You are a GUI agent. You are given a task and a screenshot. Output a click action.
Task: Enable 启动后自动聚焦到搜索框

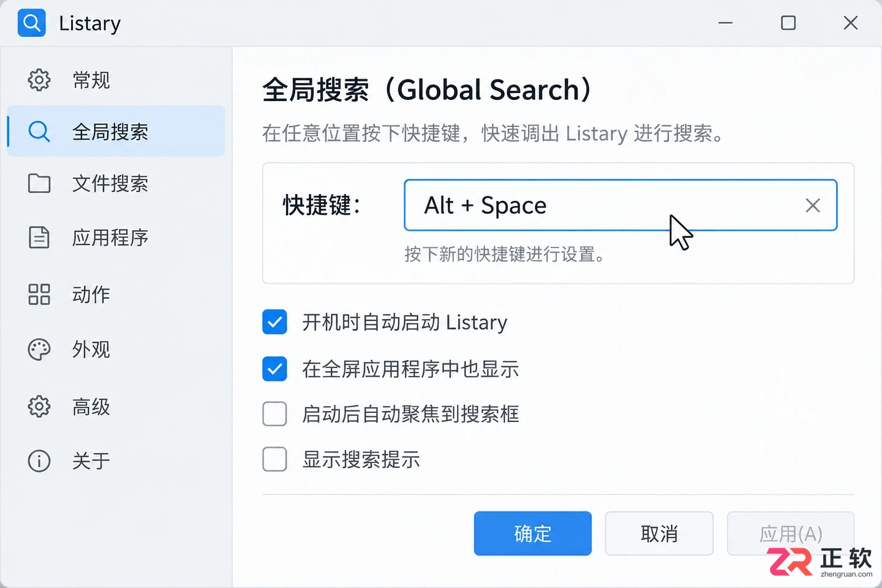coord(274,414)
